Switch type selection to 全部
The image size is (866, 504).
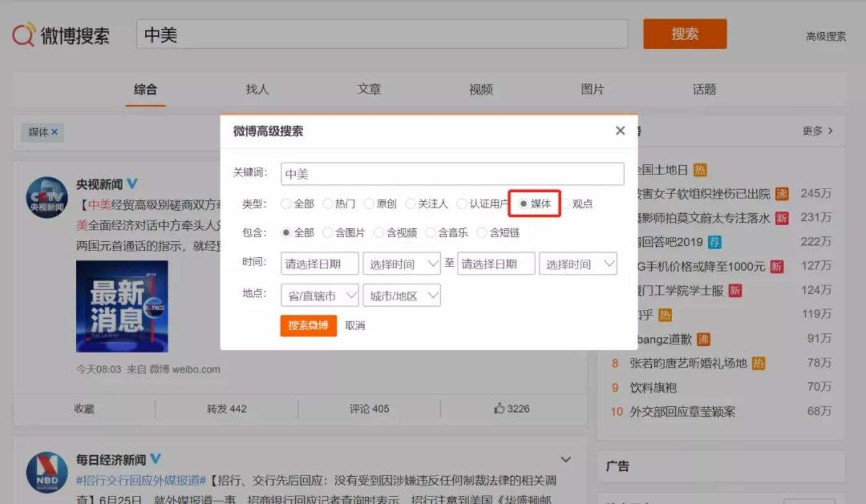286,203
